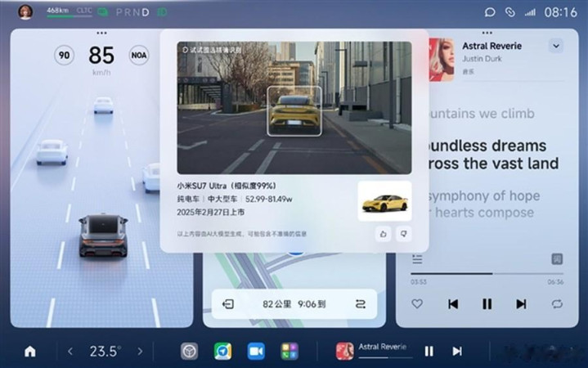Go to the home screen
The height and width of the screenshot is (368, 588).
[30, 352]
